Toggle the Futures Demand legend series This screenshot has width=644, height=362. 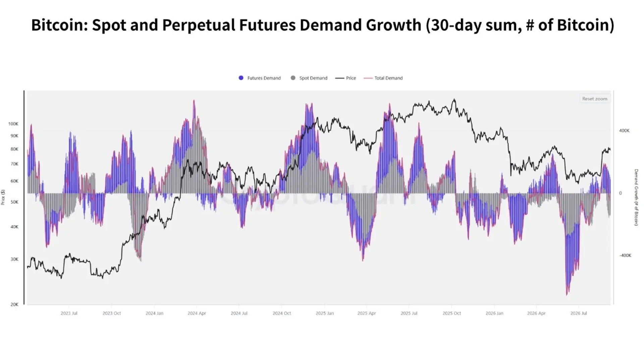[260, 78]
